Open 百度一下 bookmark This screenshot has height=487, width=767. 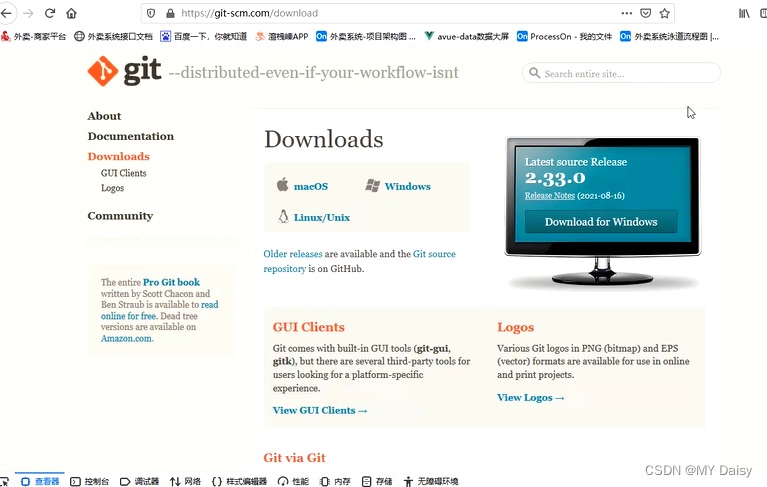tap(203, 36)
